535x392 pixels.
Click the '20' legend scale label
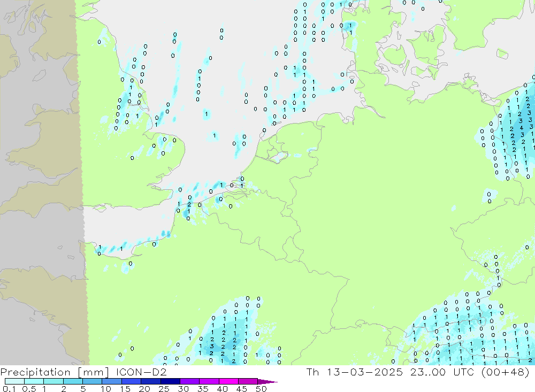click(144, 389)
